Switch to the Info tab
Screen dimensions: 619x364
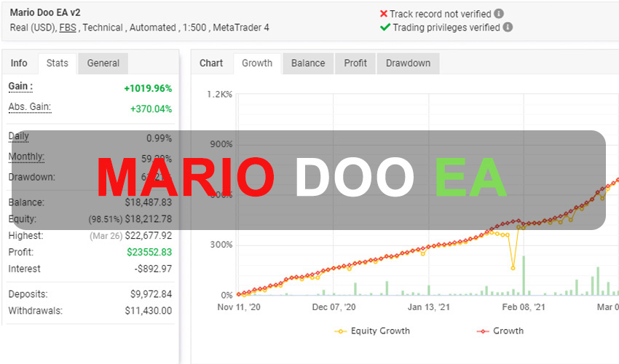pyautogui.click(x=19, y=63)
